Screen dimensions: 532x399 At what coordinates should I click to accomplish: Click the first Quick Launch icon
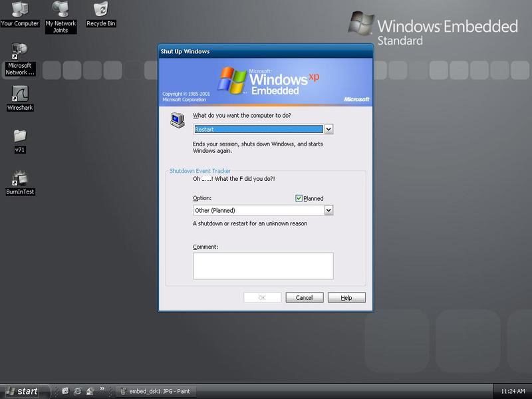66,391
